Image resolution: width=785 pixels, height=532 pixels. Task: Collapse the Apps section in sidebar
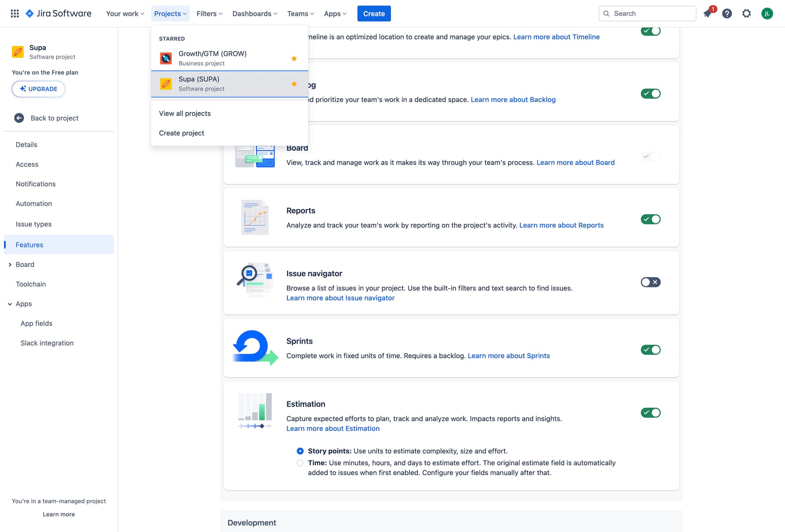click(10, 304)
